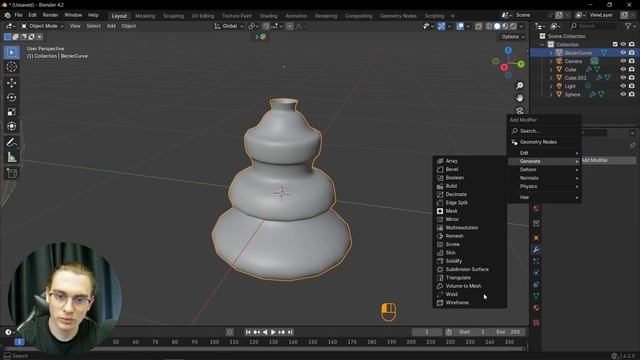Play the animation forward

[273, 332]
